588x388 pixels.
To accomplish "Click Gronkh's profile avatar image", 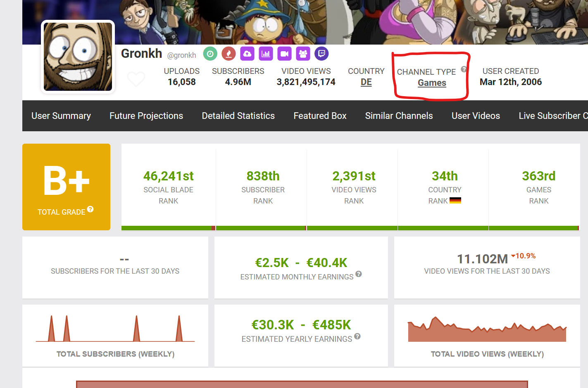I will pyautogui.click(x=78, y=57).
